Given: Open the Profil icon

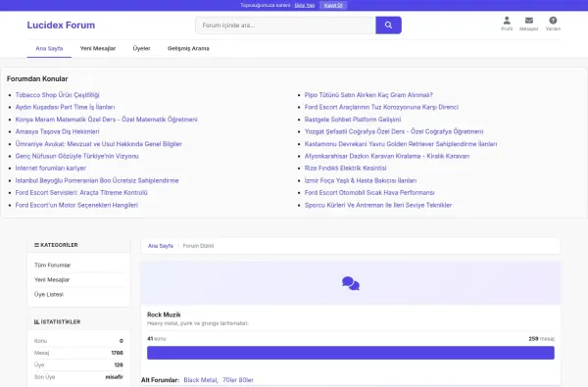Looking at the screenshot, I should [507, 24].
